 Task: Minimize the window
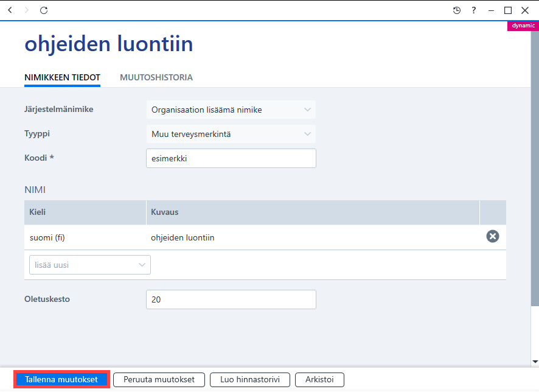click(x=491, y=11)
